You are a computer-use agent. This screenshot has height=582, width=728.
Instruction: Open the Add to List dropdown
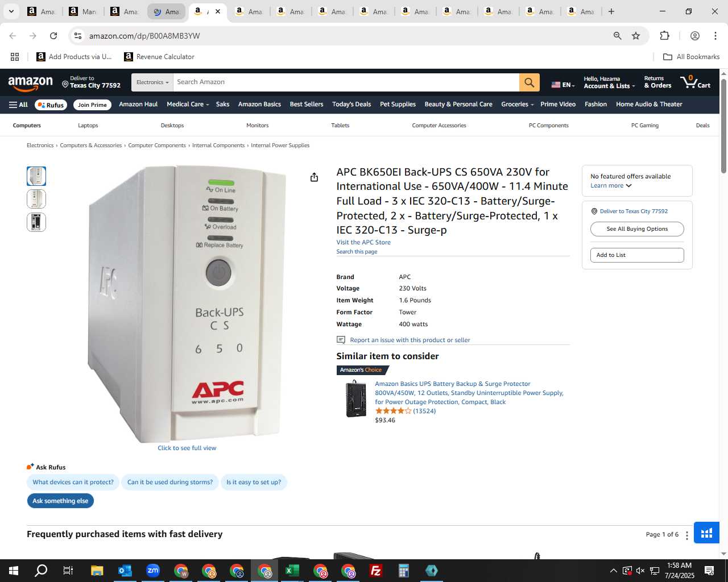click(637, 255)
